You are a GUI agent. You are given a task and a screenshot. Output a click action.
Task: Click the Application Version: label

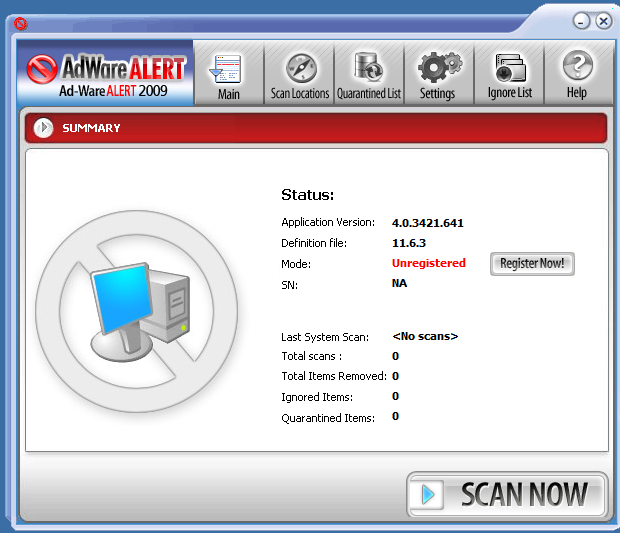(328, 222)
